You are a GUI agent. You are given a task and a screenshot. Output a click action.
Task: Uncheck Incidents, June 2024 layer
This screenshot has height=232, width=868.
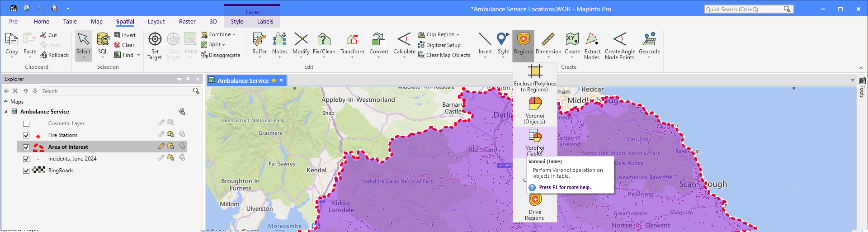coord(26,159)
